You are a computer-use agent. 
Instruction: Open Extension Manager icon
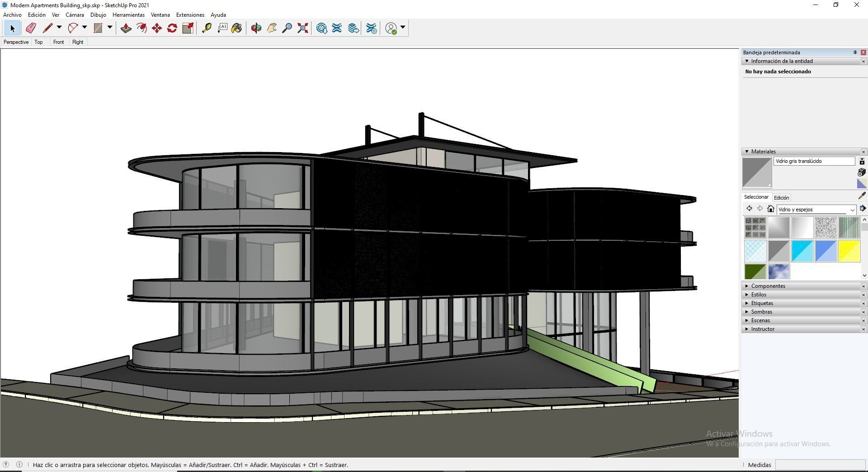coord(372,28)
